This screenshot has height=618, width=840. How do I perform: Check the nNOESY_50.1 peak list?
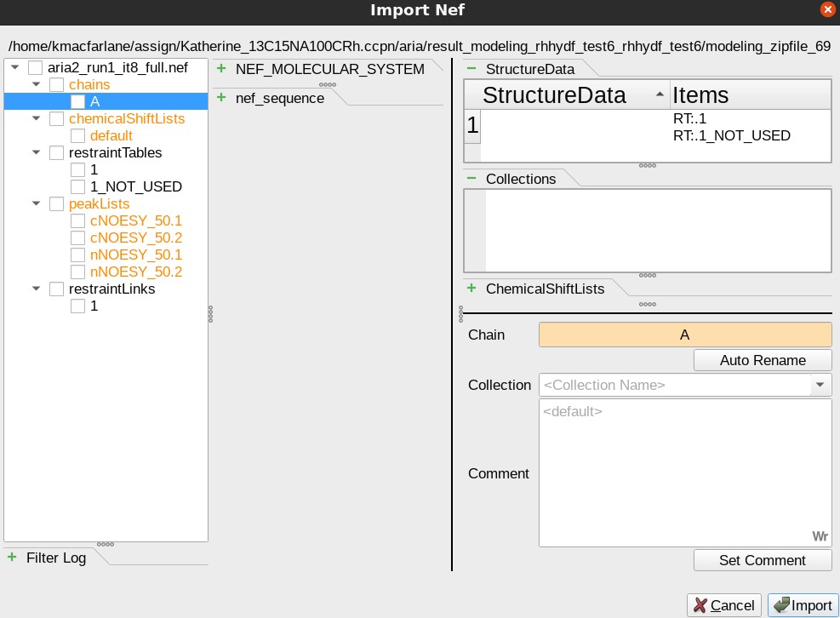click(78, 255)
